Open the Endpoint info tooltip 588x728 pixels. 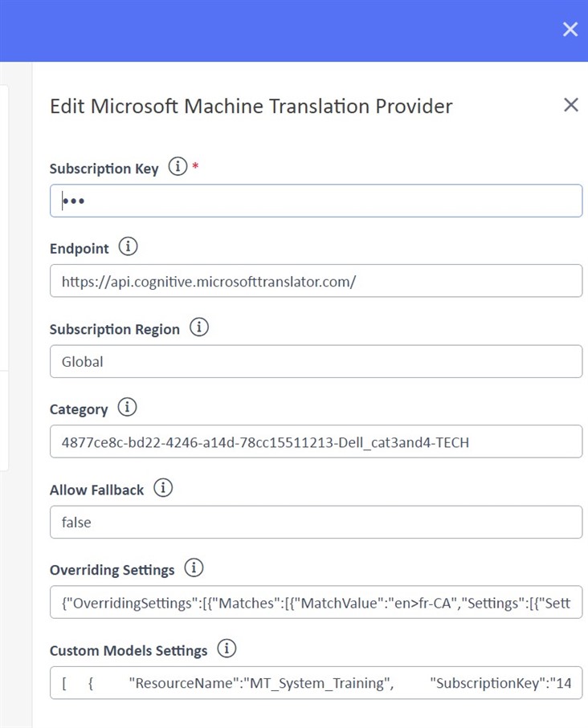[x=128, y=246]
